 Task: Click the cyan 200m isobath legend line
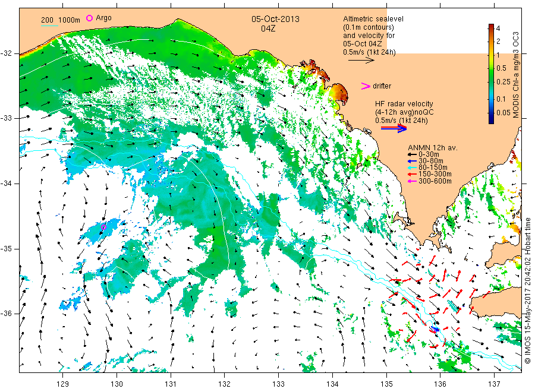tap(49, 25)
